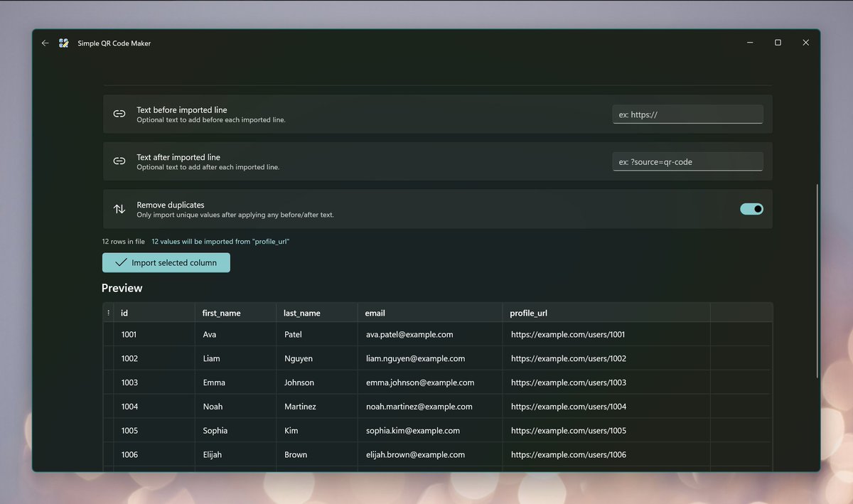Toggle the Remove duplicates switch off
This screenshot has width=853, height=504.
751,209
